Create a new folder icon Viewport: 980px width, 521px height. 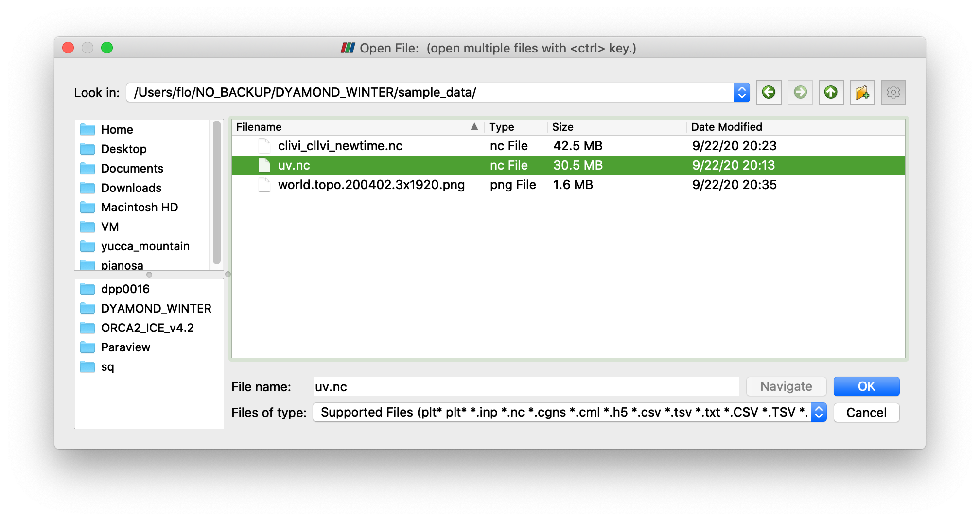click(x=862, y=92)
